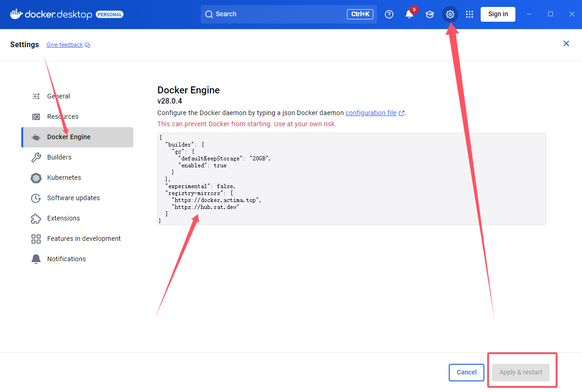The width and height of the screenshot is (582, 392).
Task: Select Software updates settings section
Action: [x=77, y=198]
